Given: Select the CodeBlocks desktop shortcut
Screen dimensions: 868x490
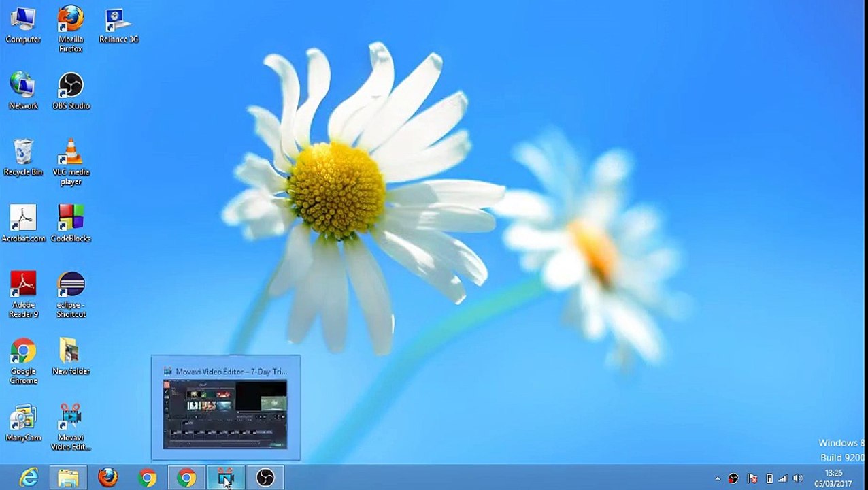Looking at the screenshot, I should (x=71, y=224).
